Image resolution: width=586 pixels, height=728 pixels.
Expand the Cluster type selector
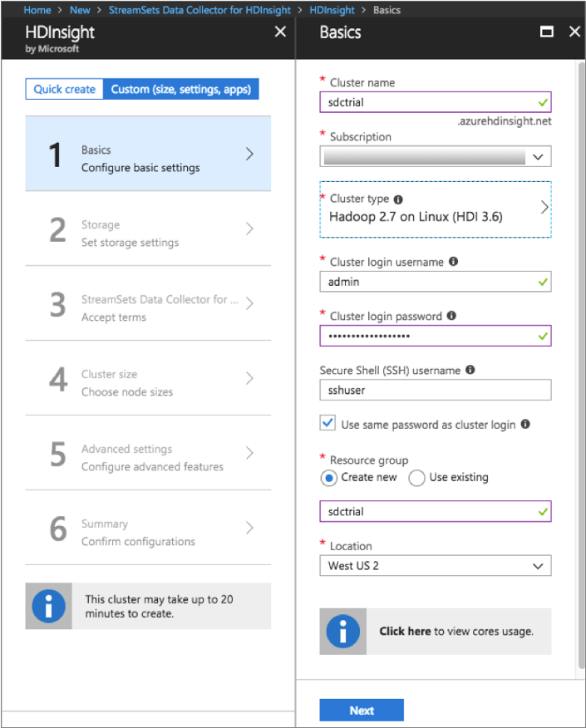pos(435,209)
